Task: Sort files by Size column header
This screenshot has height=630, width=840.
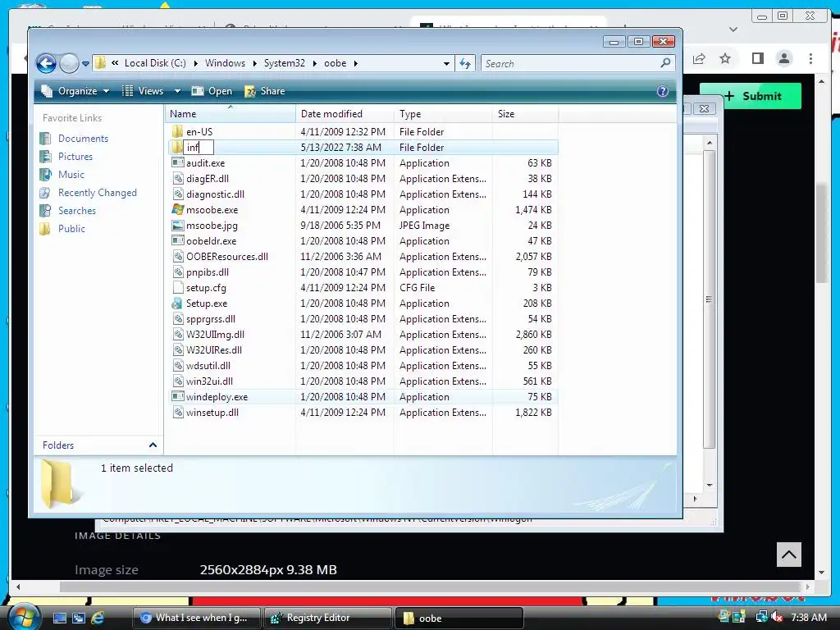Action: pos(526,113)
